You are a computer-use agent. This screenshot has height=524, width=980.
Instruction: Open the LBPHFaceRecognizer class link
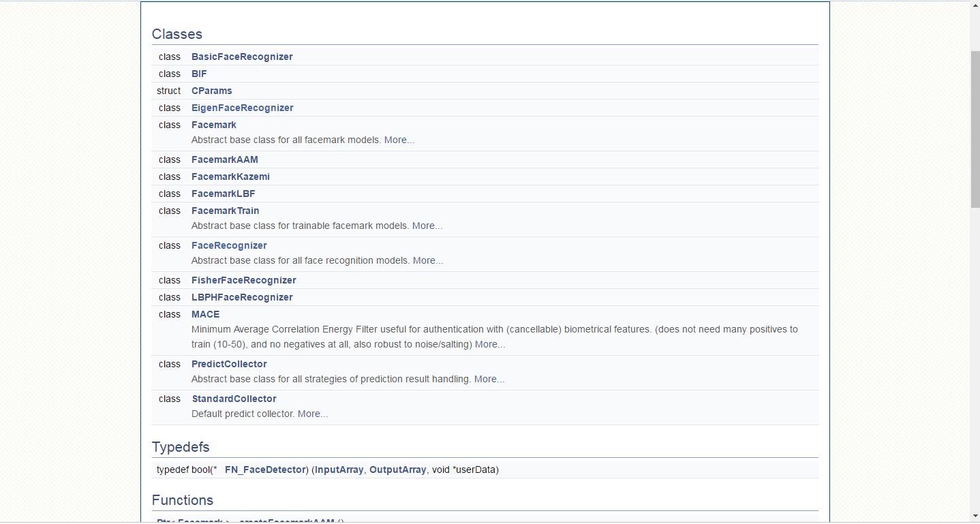(x=242, y=297)
